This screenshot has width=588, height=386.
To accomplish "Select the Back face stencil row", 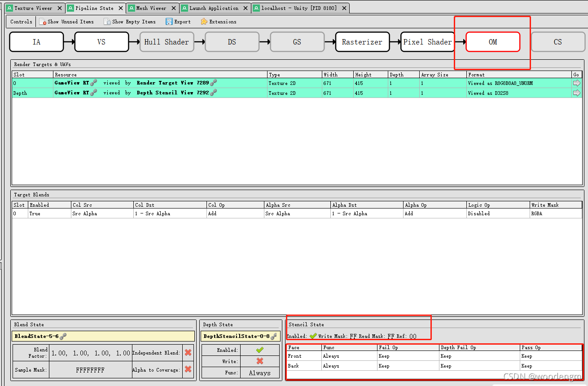I will pos(434,366).
